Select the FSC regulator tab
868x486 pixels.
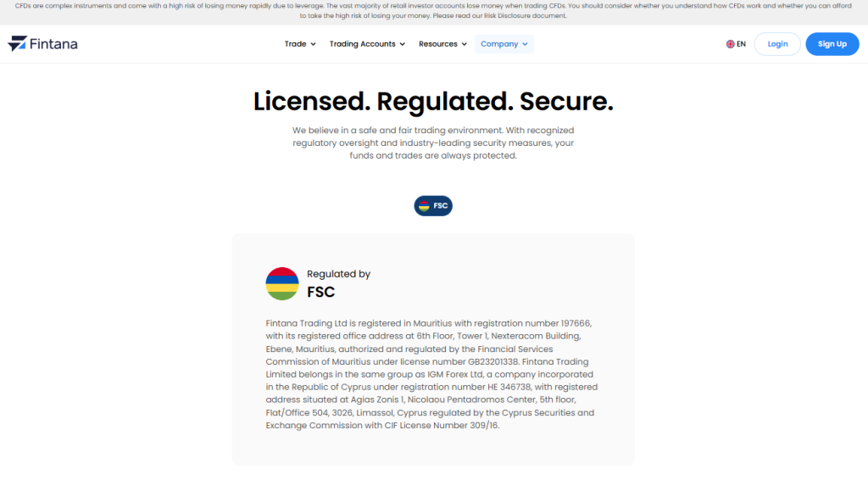[433, 206]
